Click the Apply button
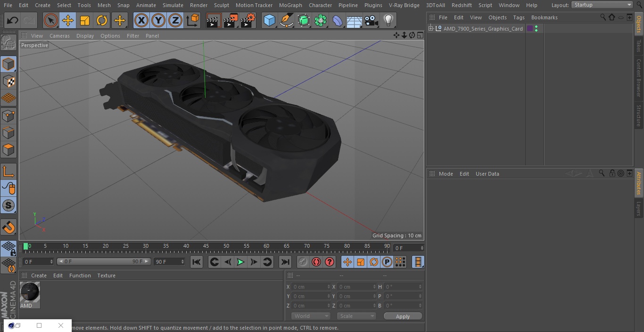This screenshot has width=644, height=332. pos(403,316)
